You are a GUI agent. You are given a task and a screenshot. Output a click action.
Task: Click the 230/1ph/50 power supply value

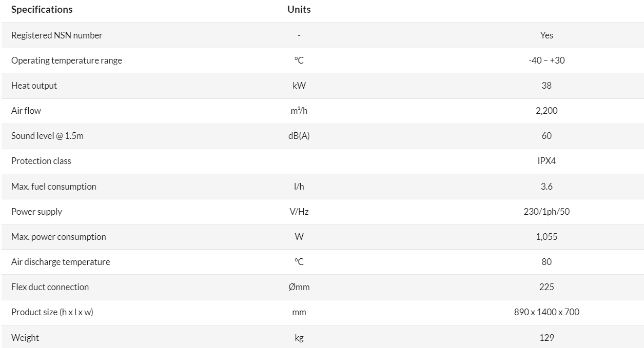[x=547, y=212]
